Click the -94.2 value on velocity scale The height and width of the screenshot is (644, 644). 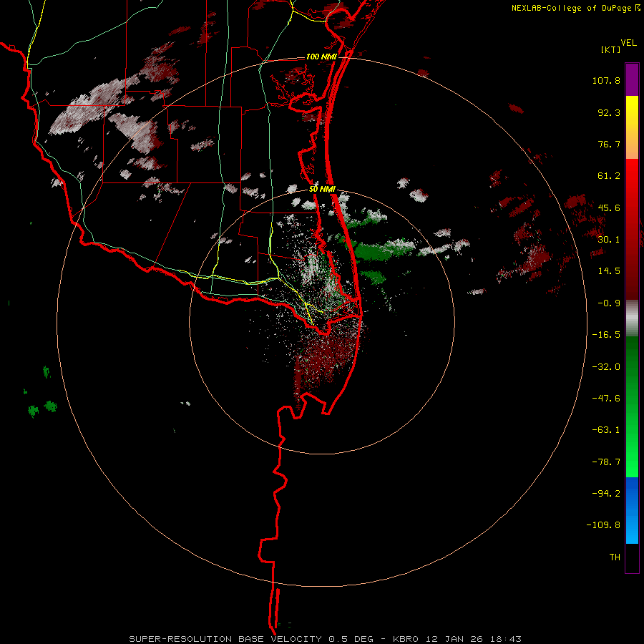[x=606, y=493]
